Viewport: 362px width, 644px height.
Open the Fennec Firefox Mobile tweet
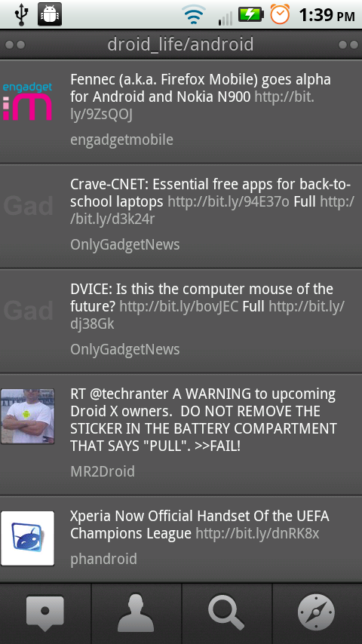pos(181,112)
